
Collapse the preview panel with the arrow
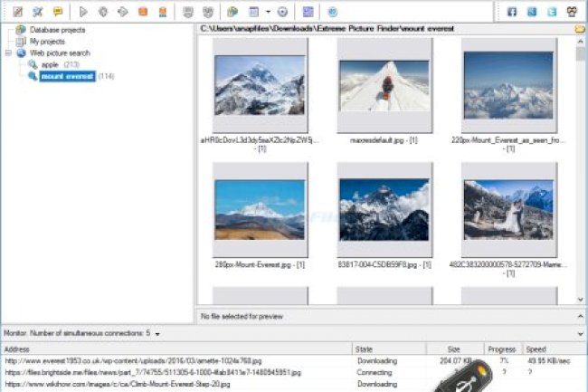[x=580, y=315]
